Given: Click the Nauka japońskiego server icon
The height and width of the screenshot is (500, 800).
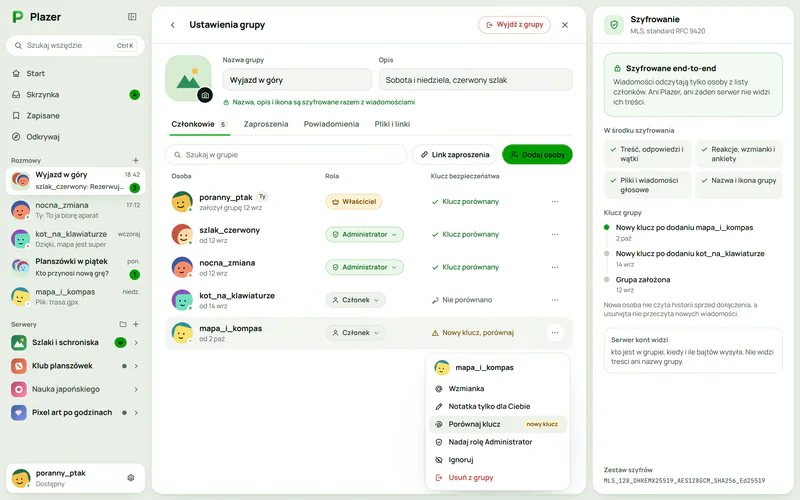Looking at the screenshot, I should click(x=19, y=389).
